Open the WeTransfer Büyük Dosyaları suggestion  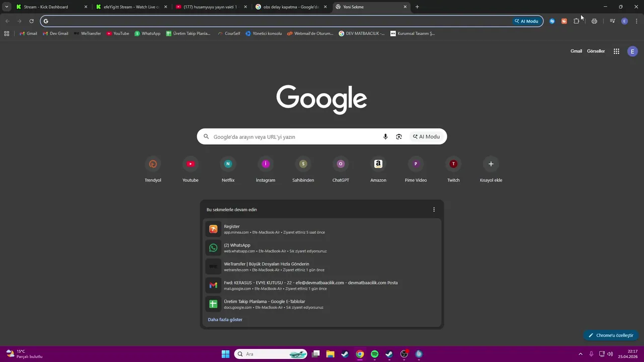[322, 266]
